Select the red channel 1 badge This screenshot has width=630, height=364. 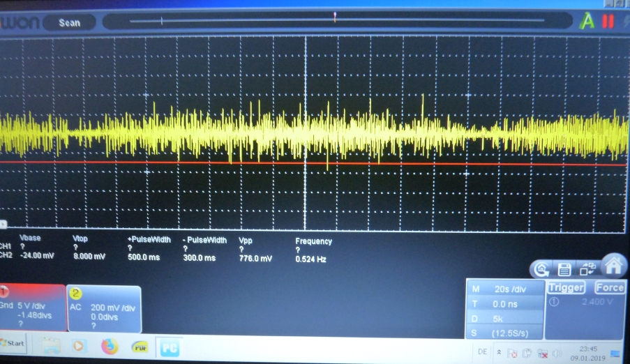[x=4, y=291]
